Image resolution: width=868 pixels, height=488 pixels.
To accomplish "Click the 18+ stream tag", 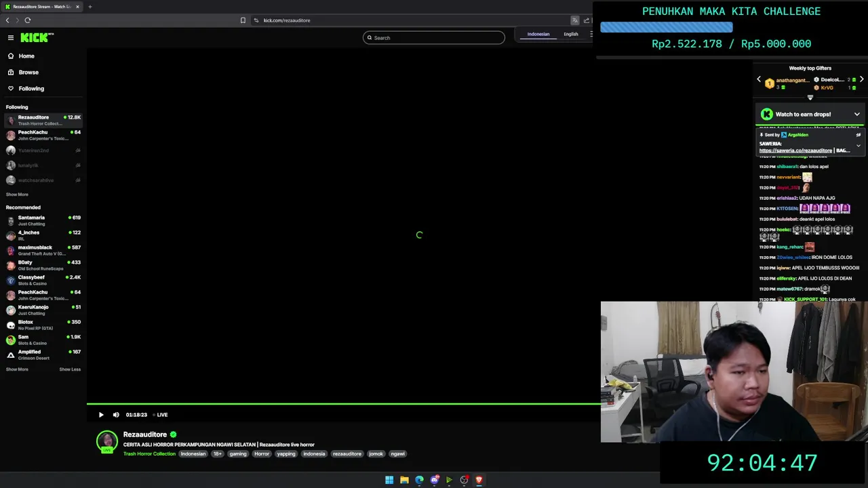I will coord(218,454).
